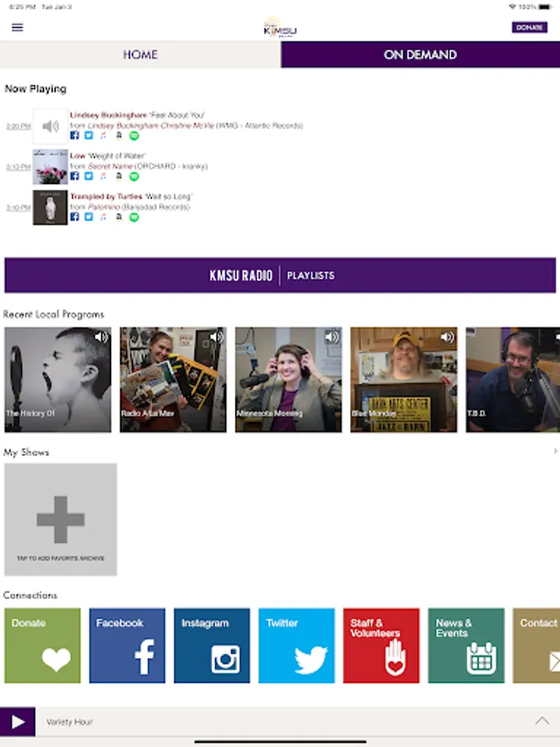Open the Facebook connection tile

pos(127,646)
